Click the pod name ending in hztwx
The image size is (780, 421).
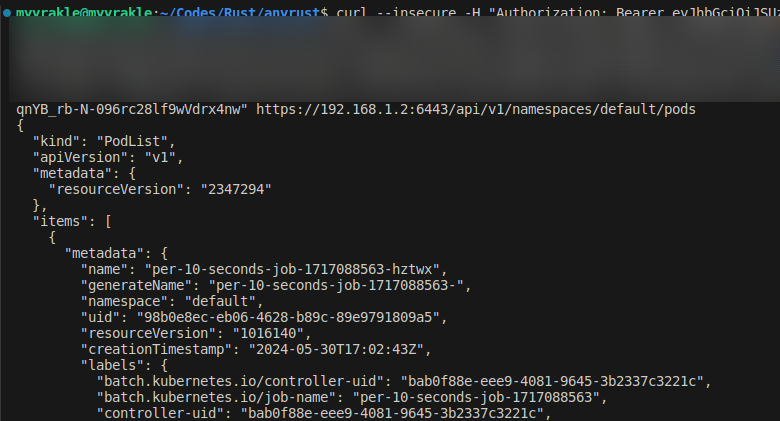(294, 269)
